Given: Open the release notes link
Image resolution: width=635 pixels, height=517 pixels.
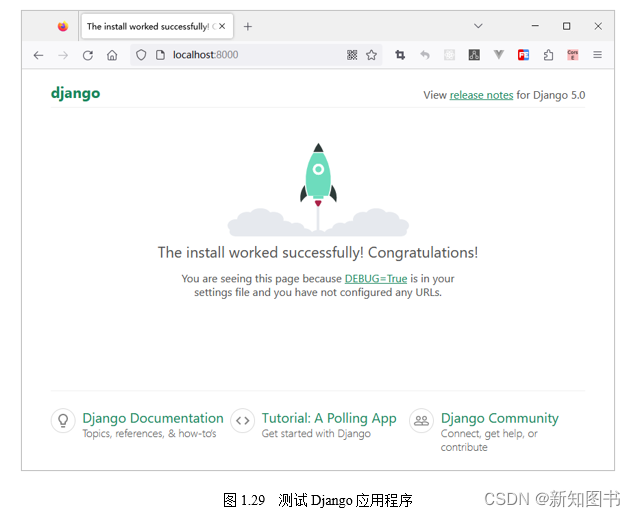Looking at the screenshot, I should 481,95.
